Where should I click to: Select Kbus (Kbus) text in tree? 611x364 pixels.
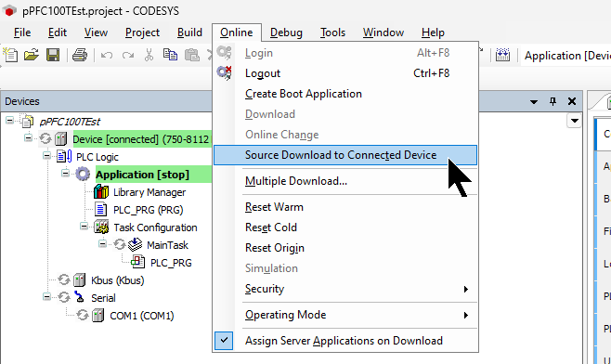117,280
